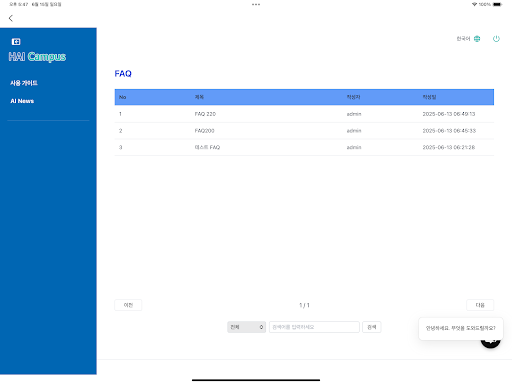Select the date 2025-06-13 06:45:33
The image size is (512, 384).
click(449, 131)
